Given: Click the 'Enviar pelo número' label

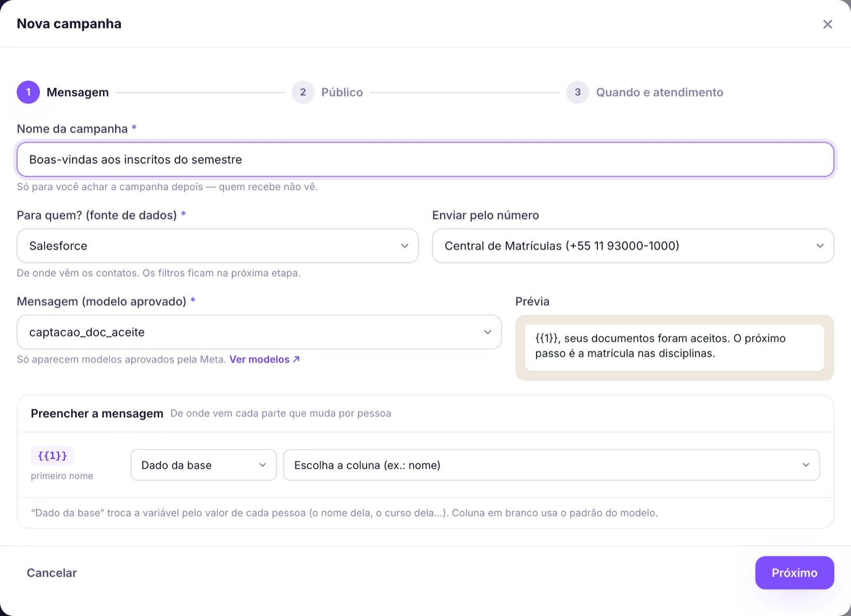Looking at the screenshot, I should point(486,215).
